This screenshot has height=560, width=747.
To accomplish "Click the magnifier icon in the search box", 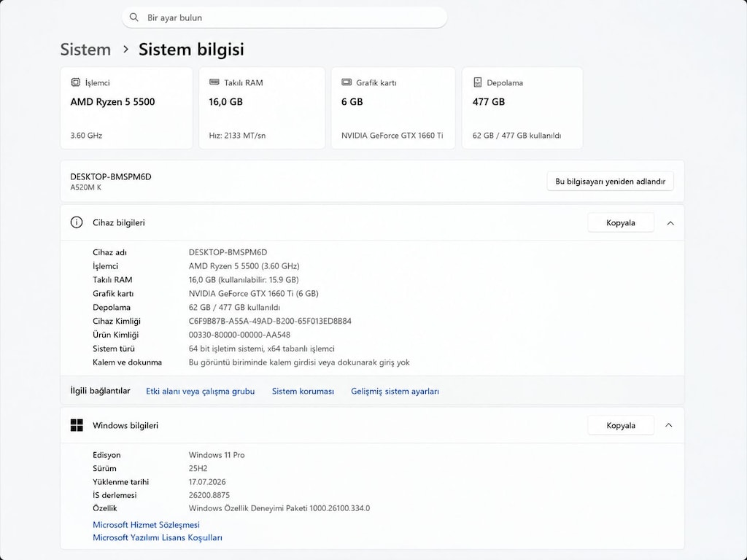I will 134,17.
